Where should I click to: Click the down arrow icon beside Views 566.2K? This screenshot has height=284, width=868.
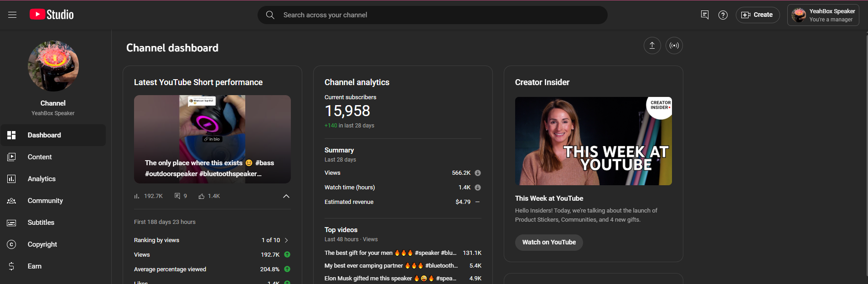click(x=478, y=173)
